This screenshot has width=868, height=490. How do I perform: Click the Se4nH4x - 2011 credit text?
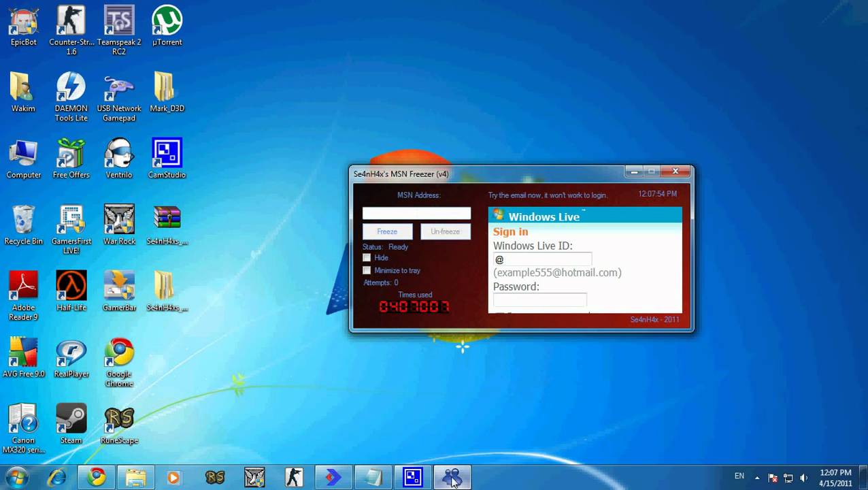(654, 320)
